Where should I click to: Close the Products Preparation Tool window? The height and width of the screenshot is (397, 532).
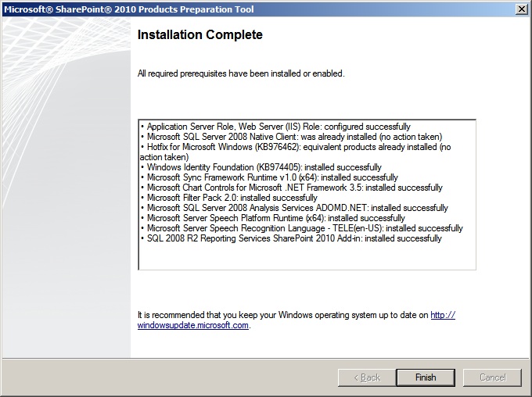coord(521,8)
